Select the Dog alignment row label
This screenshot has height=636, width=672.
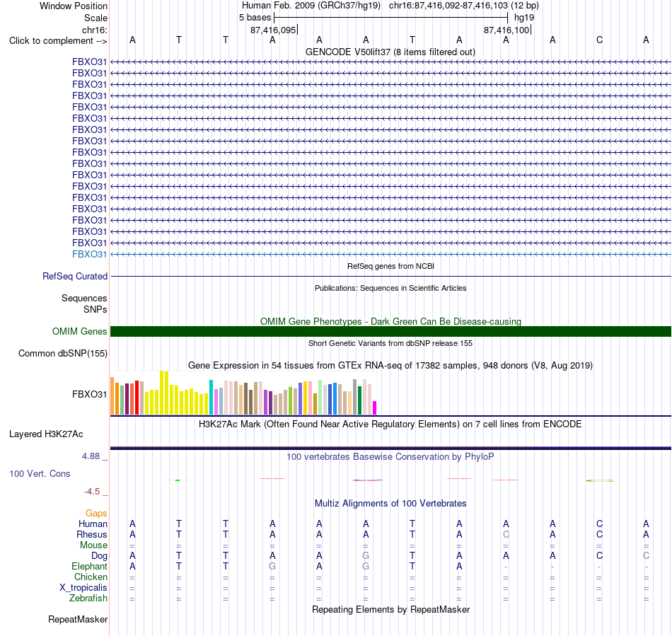click(99, 556)
